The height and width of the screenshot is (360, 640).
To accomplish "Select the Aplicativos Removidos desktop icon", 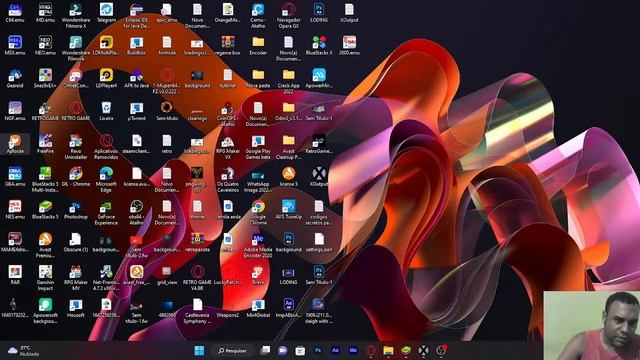I will click(106, 147).
